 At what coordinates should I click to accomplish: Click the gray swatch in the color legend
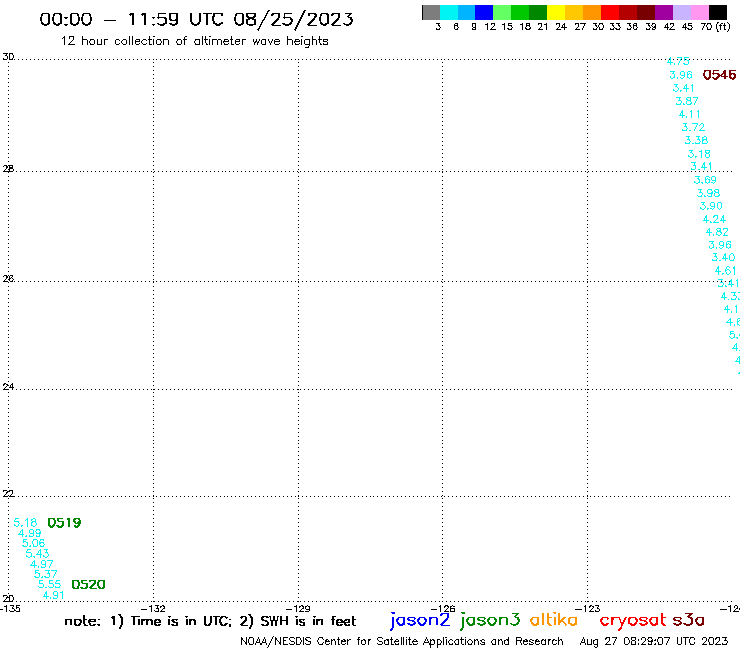click(x=431, y=12)
